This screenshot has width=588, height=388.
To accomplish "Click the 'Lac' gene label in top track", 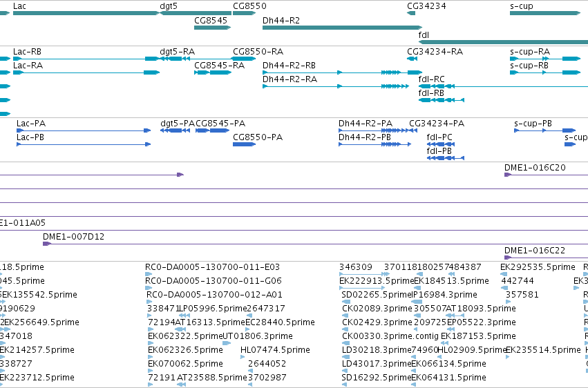I will tap(19, 6).
